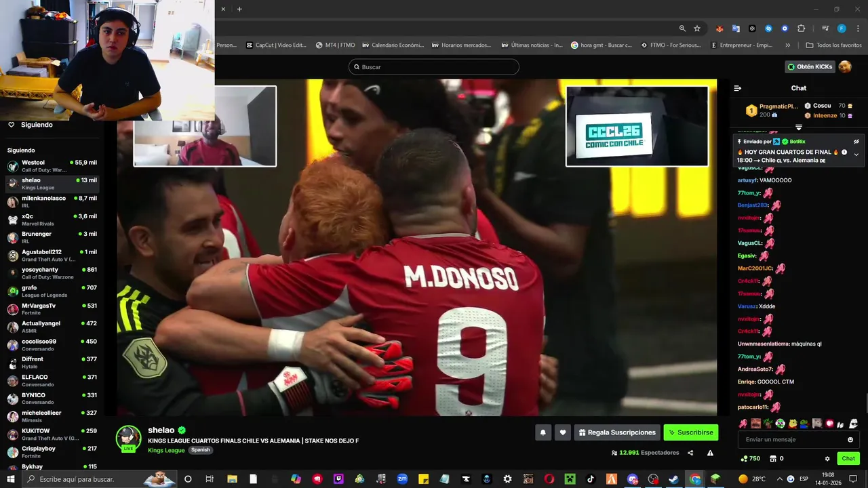The width and height of the screenshot is (868, 488).
Task: Open grafo channel in sidebar
Action: (53, 291)
